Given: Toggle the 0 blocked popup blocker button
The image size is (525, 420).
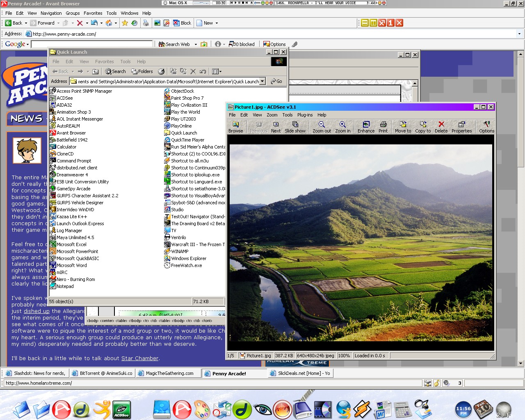Looking at the screenshot, I should click(242, 44).
